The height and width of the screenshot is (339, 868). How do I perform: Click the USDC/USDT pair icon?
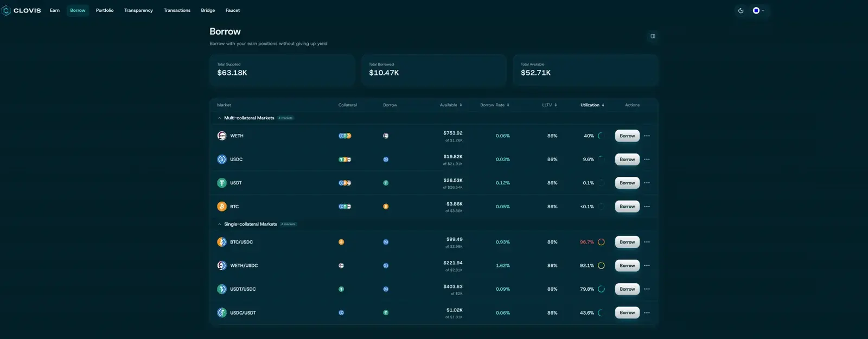[x=222, y=313]
